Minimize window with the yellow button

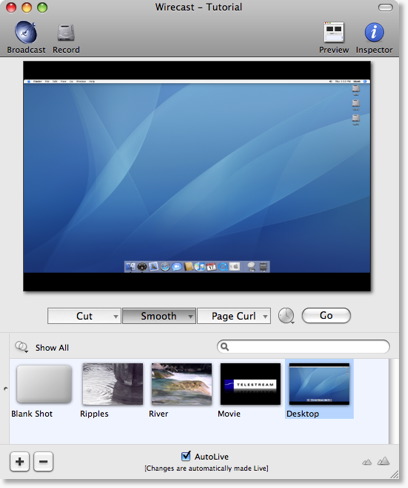click(x=27, y=7)
